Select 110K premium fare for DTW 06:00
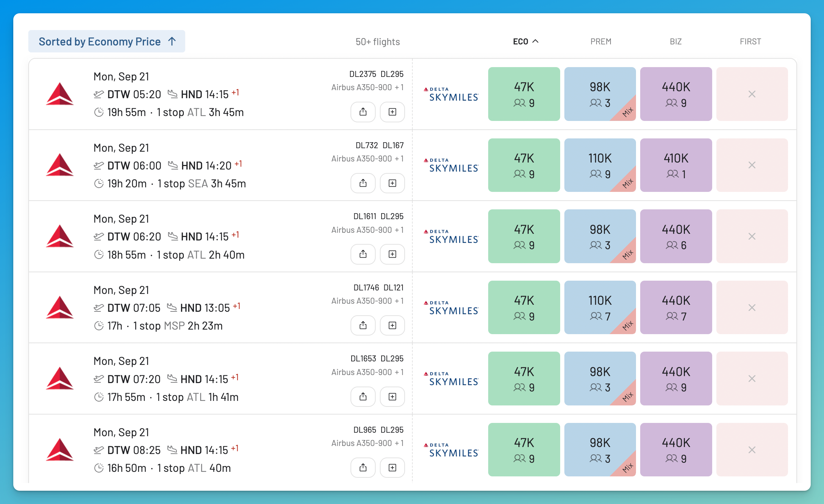This screenshot has width=824, height=504. (x=600, y=165)
